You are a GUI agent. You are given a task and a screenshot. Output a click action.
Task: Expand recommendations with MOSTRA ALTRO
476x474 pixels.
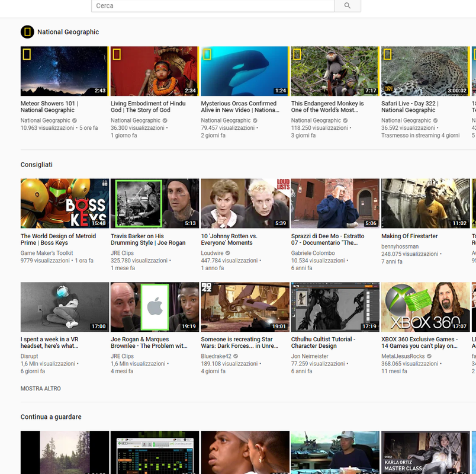[41, 389]
